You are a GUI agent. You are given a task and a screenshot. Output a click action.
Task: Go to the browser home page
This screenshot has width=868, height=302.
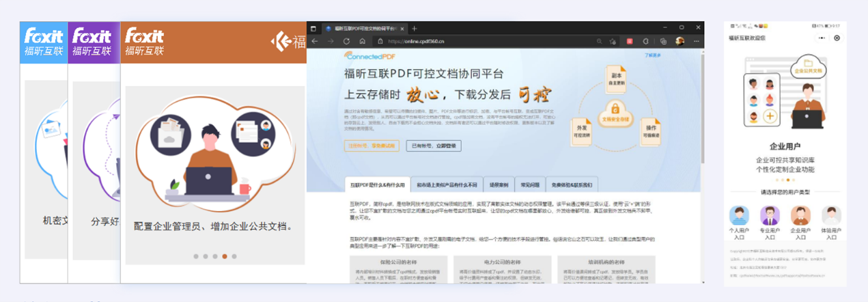pyautogui.click(x=362, y=41)
